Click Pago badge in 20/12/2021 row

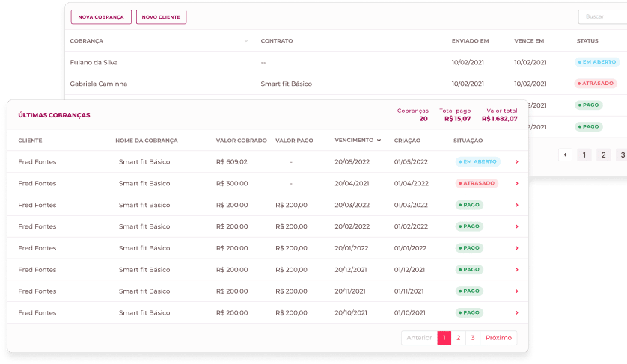(x=469, y=270)
